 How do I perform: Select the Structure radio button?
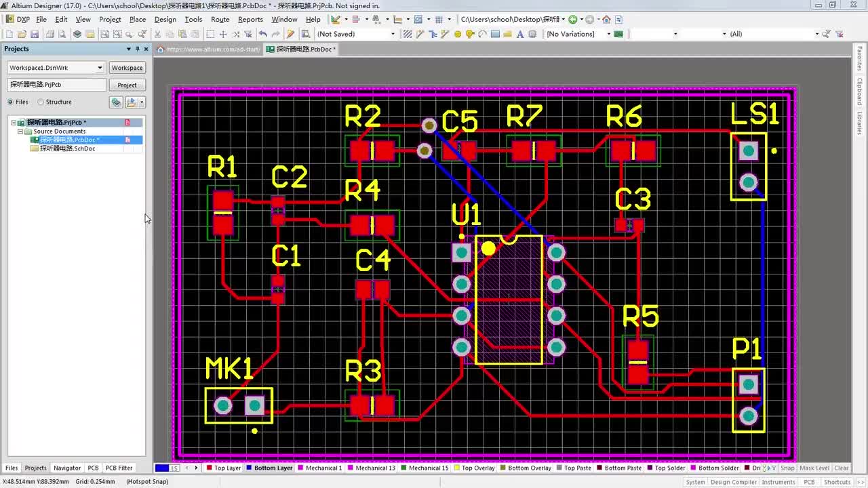[x=41, y=102]
